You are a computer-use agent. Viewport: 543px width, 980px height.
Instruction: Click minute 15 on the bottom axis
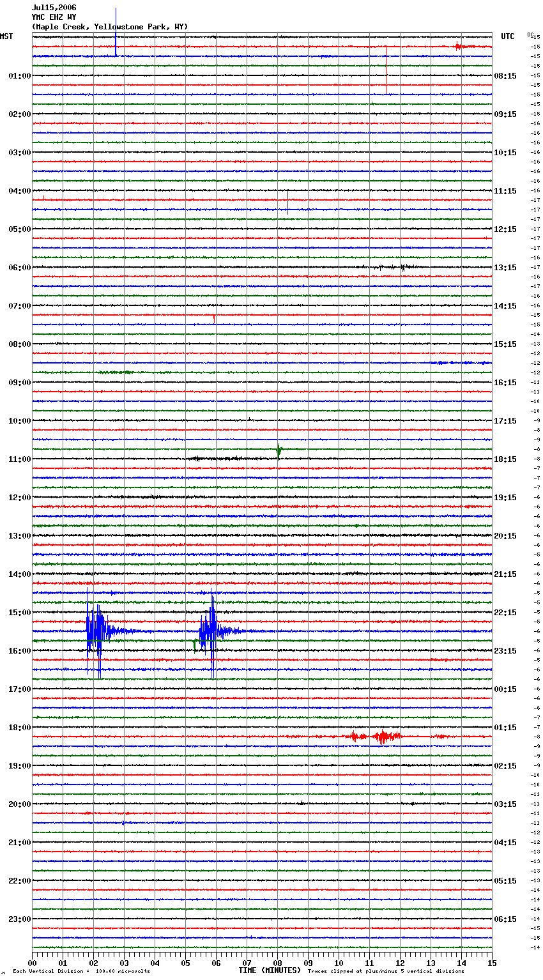click(x=492, y=963)
